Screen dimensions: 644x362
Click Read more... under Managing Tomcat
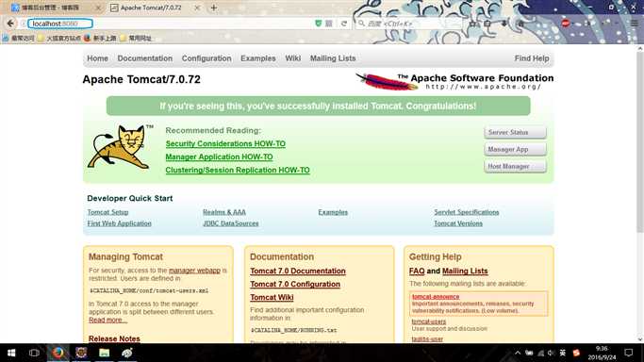107,320
